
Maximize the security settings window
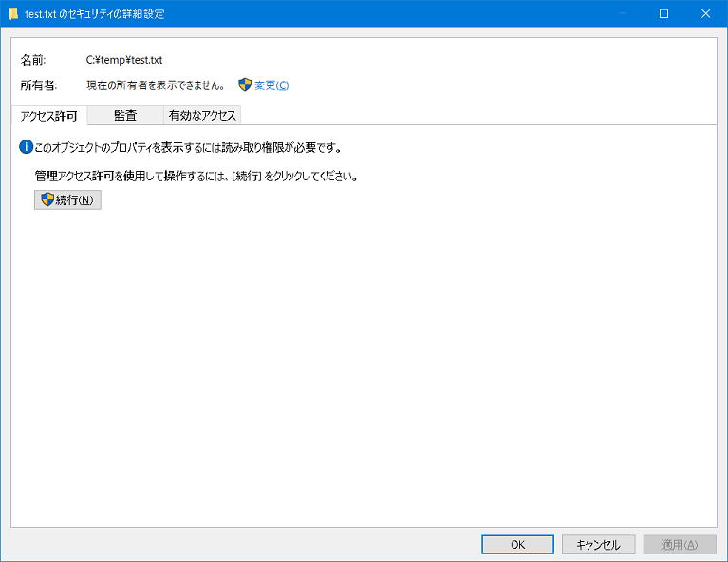(663, 13)
